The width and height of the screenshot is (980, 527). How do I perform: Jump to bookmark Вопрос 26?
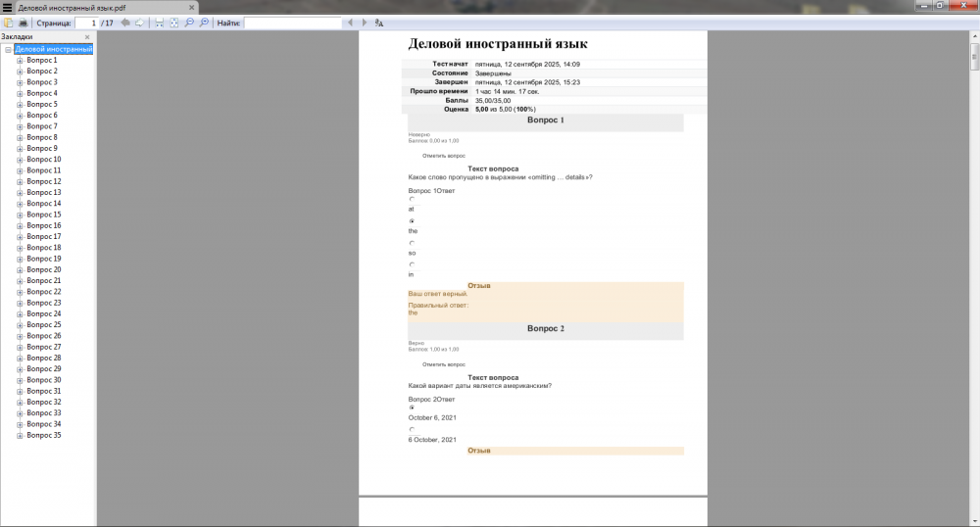[x=44, y=336]
